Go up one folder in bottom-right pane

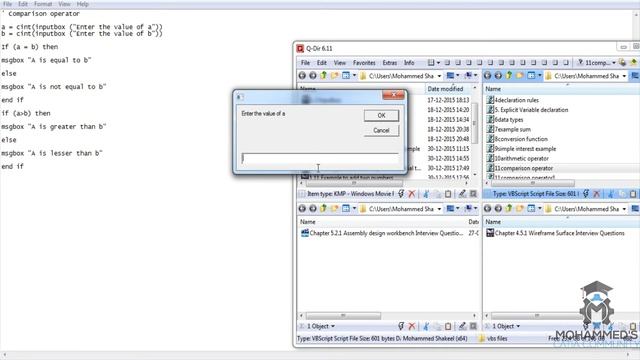pos(509,209)
